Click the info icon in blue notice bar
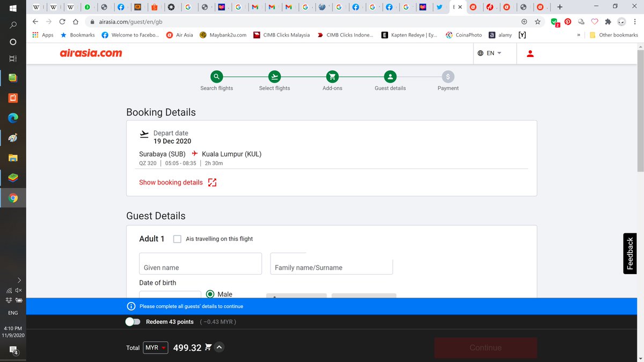Viewport: 644px width, 362px height. pos(131,306)
